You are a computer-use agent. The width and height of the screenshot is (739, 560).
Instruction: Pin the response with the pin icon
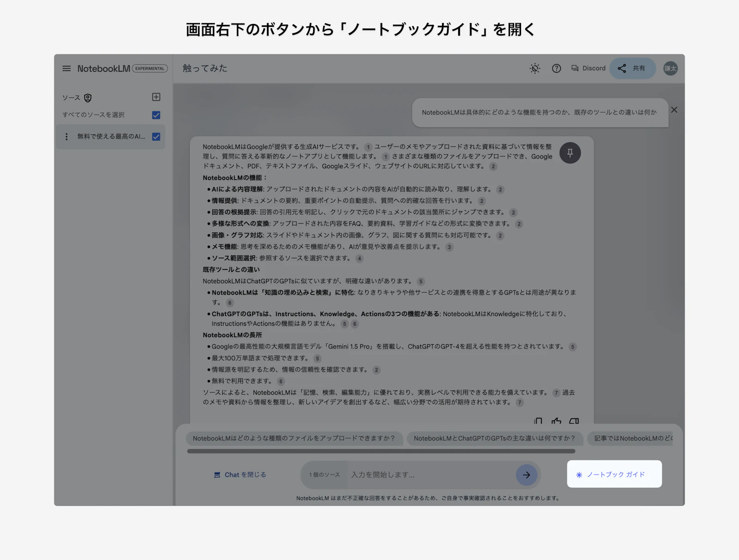570,153
